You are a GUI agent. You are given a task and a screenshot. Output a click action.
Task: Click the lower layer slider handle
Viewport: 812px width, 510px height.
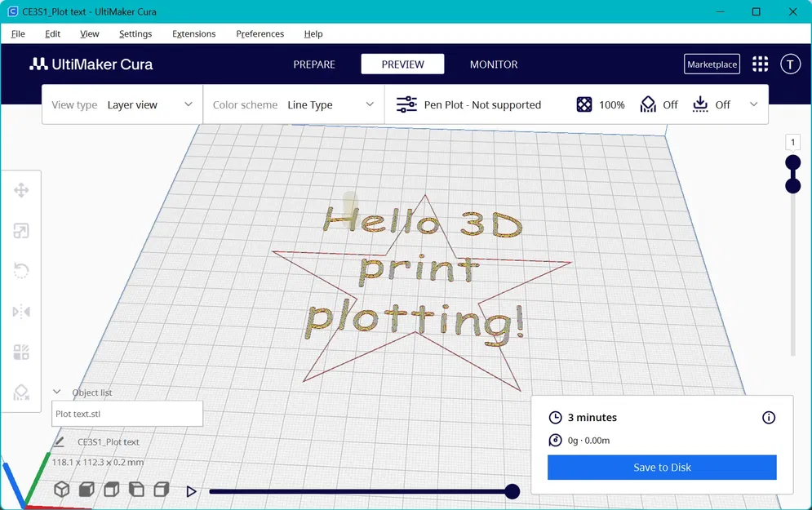[793, 185]
